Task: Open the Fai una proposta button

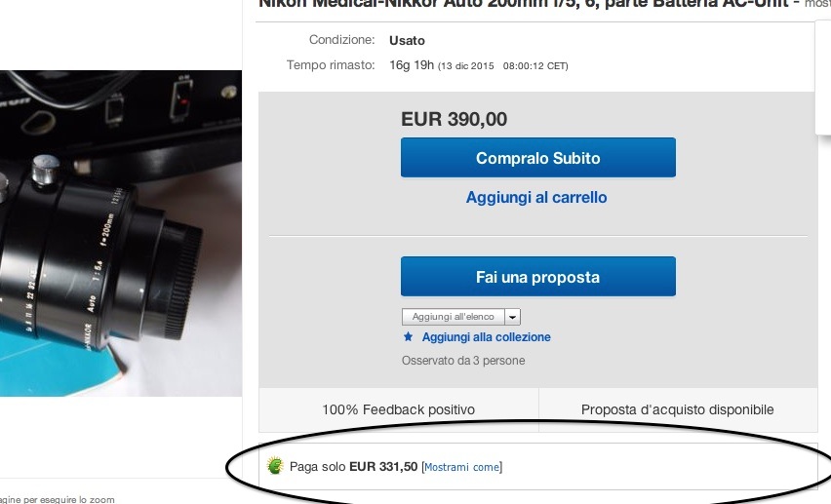Action: [538, 276]
